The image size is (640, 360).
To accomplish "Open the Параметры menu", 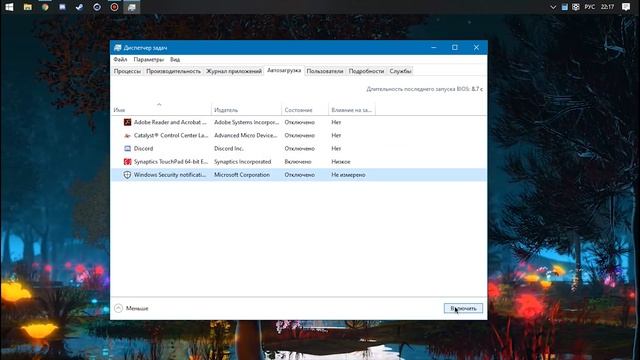I will coord(149,60).
